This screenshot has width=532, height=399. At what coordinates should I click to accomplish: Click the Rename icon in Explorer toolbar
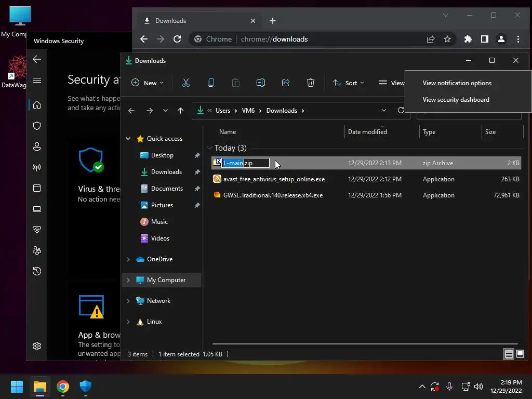coord(261,83)
